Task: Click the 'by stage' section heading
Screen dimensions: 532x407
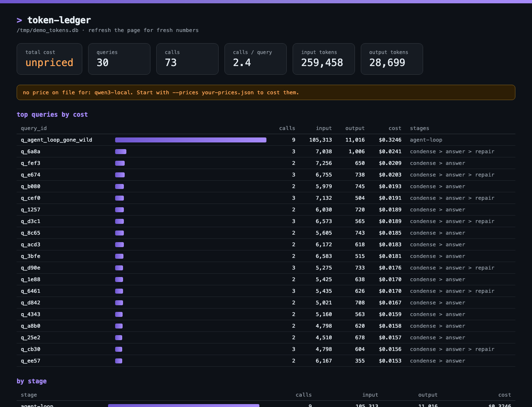Action: (x=32, y=381)
